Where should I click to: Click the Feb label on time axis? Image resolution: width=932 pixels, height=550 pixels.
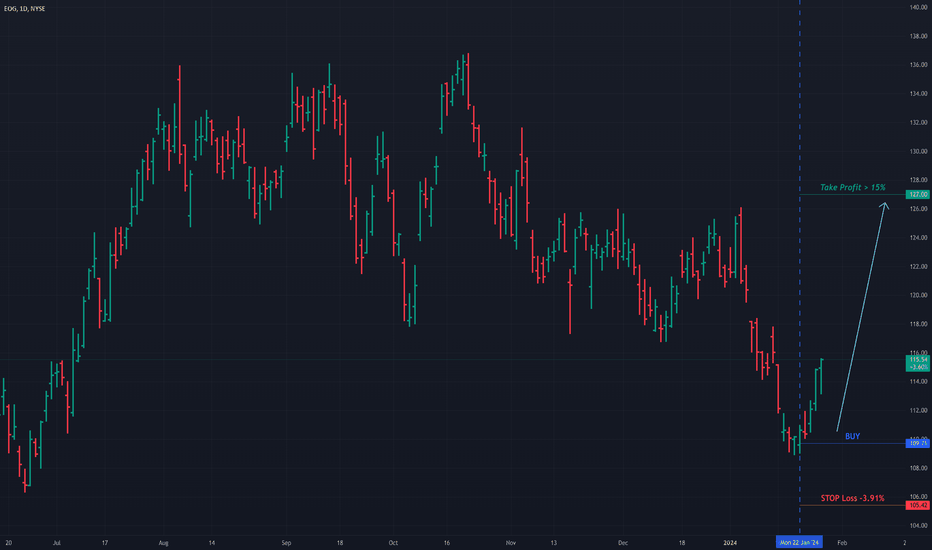click(842, 543)
